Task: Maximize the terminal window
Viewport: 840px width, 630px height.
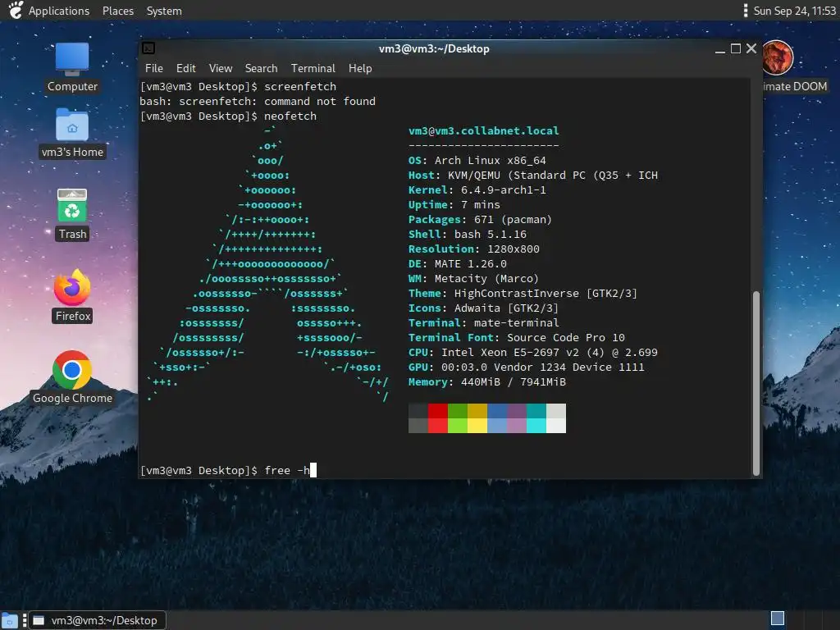Action: 736,48
